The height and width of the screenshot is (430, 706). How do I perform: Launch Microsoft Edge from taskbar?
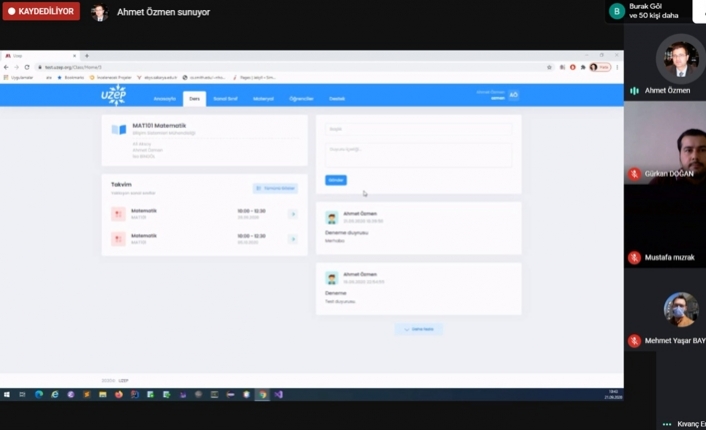tap(39, 394)
